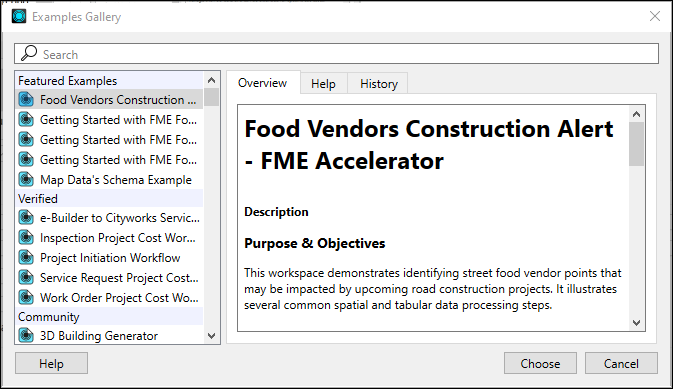Open Help with the bottom-left button
The width and height of the screenshot is (673, 389).
point(51,364)
